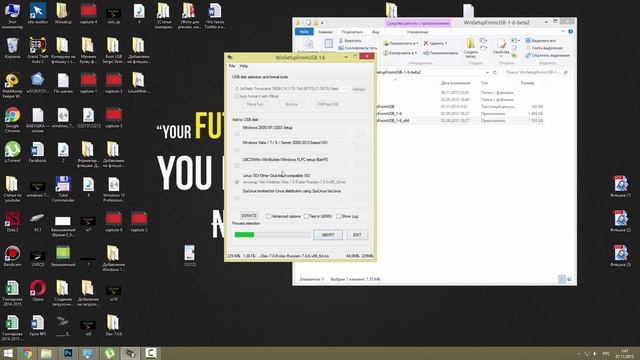Open Photoshop from the taskbar
The image size is (640, 360).
(x=68, y=353)
